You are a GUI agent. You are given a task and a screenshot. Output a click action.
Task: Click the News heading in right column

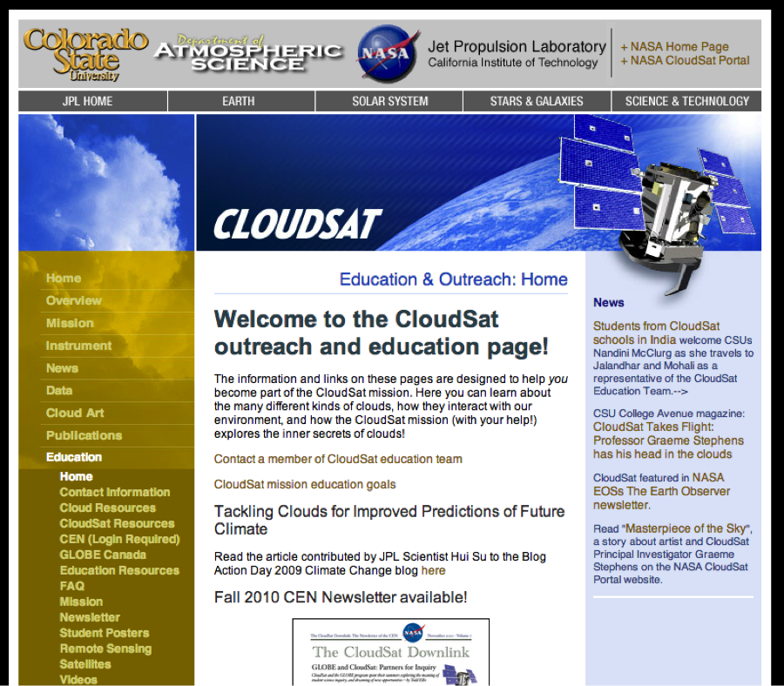pos(609,303)
